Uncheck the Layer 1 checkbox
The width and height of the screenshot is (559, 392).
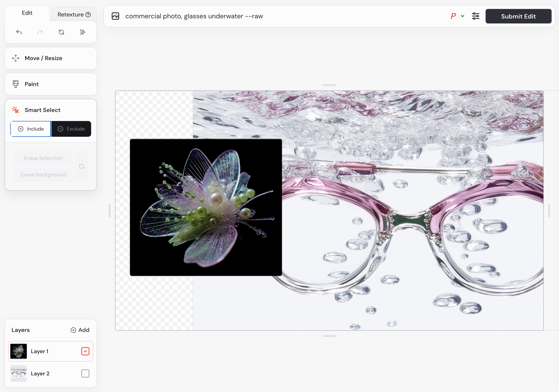(85, 351)
